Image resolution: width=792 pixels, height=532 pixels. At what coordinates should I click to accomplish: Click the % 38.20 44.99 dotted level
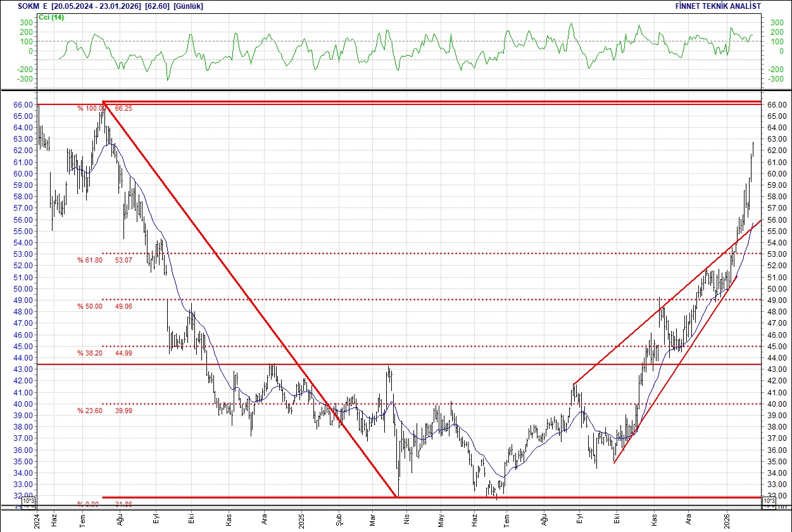tap(105, 353)
